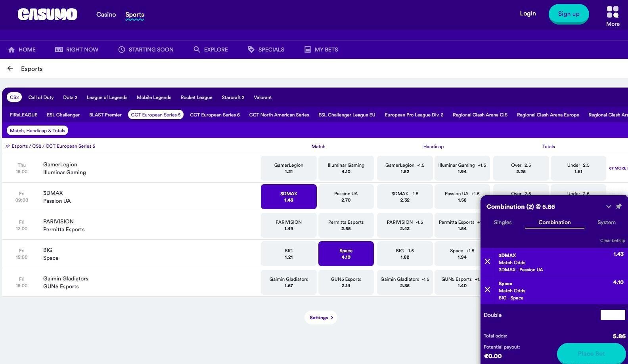Viewport: 628px width, 364px height.
Task: Pick Under 2.5 at 1.61
Action: (578, 168)
